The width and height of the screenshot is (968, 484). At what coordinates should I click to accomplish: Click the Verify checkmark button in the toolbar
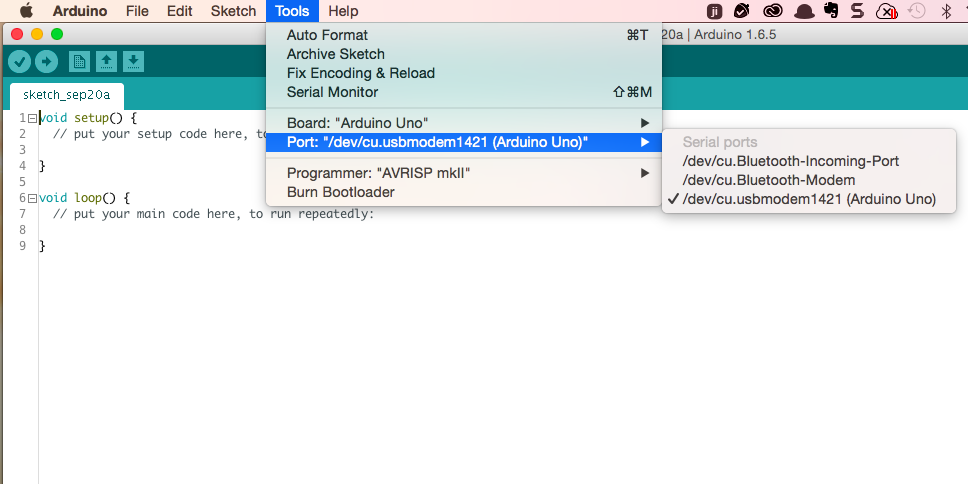(x=20, y=62)
